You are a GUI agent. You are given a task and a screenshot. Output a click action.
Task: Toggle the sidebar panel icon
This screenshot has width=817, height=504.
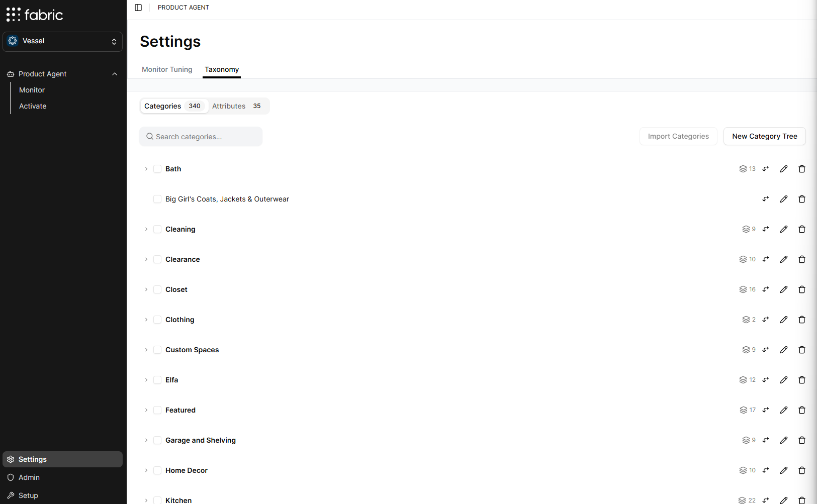pos(138,8)
